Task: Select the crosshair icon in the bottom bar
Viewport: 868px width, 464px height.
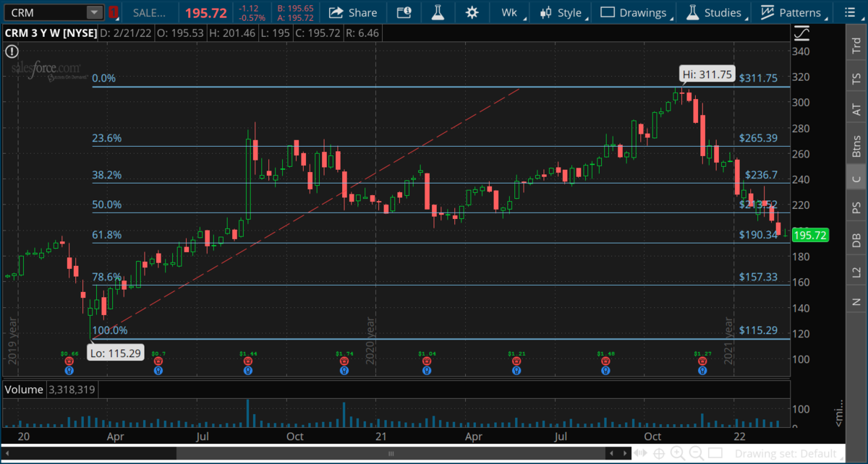Action: point(659,453)
